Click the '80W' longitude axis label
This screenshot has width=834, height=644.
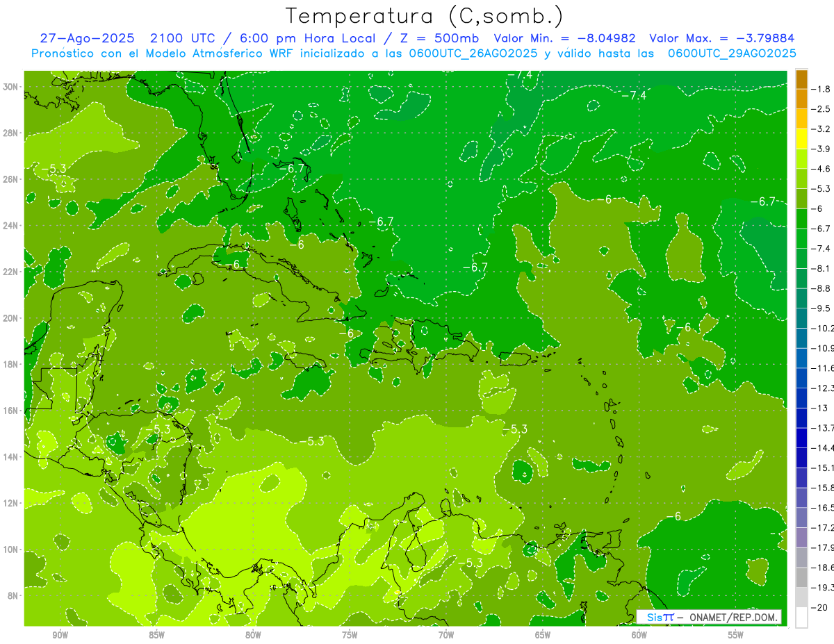click(x=253, y=635)
